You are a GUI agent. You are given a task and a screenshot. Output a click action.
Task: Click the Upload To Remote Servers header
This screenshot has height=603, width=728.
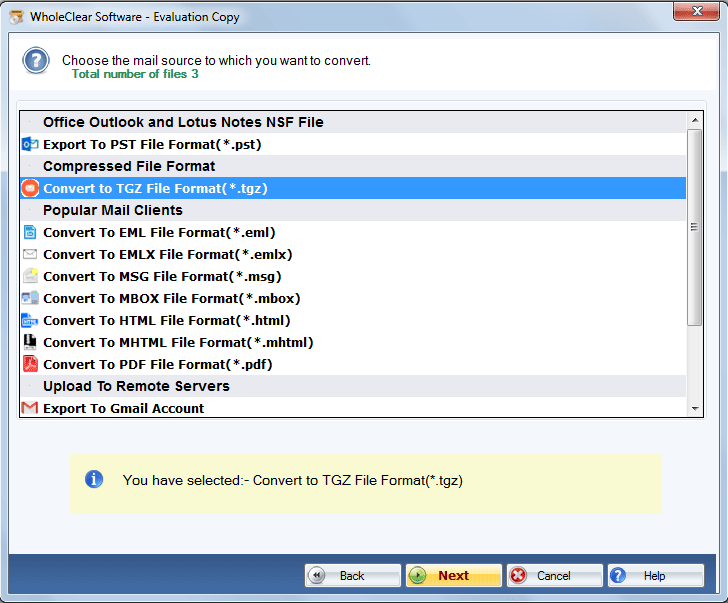353,386
